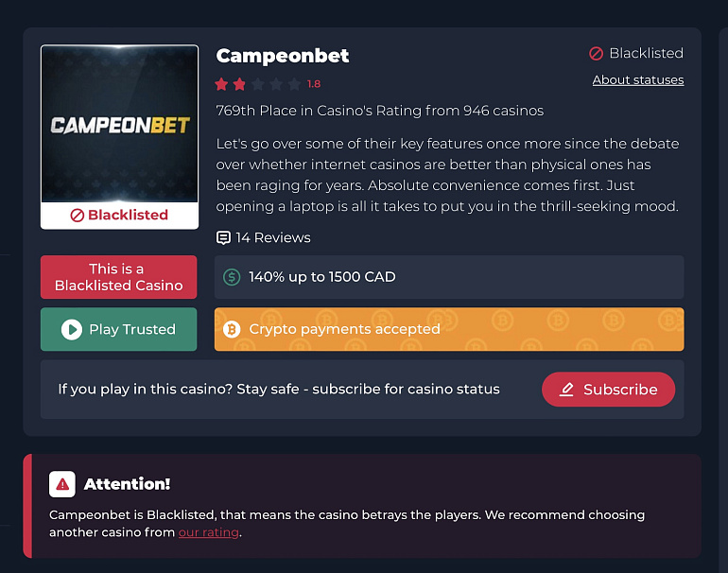728x573 pixels.
Task: Click the reviews speech bubble icon
Action: [x=223, y=237]
